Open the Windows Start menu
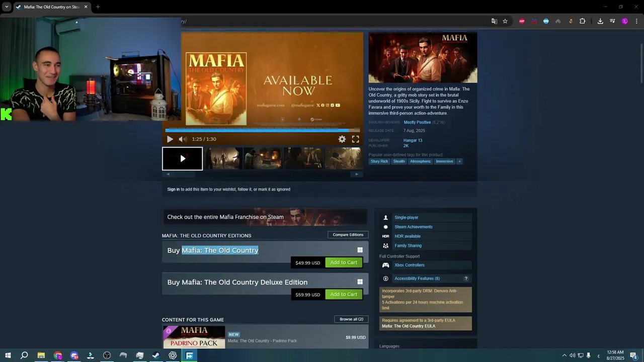The image size is (644, 362). click(x=8, y=355)
